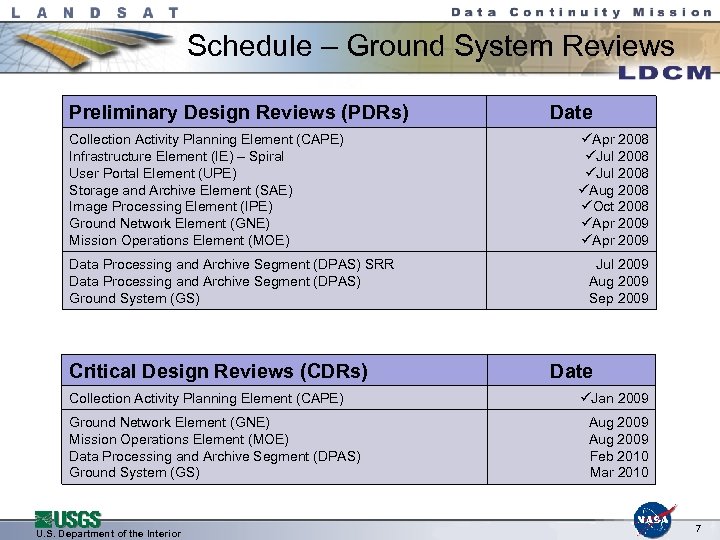Click the 'Apr 2009' date for Ground Network Element
Screen dimensions: 720x540
tap(615, 223)
